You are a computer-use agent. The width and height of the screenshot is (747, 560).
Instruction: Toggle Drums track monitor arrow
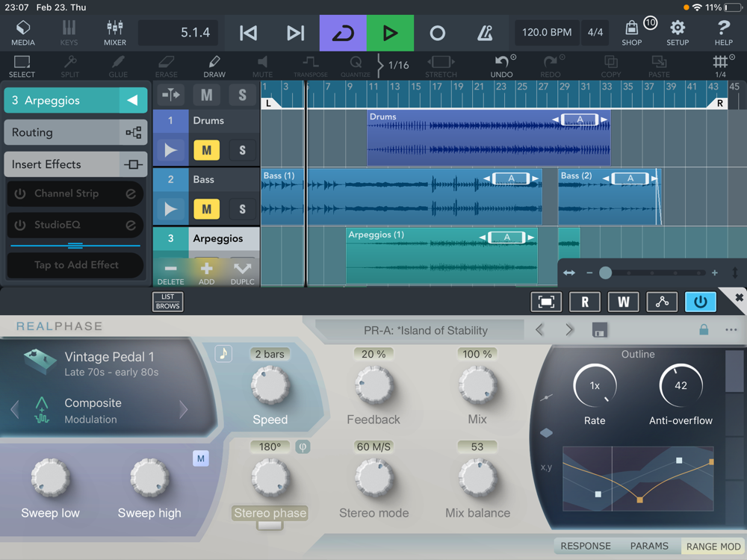click(x=170, y=151)
